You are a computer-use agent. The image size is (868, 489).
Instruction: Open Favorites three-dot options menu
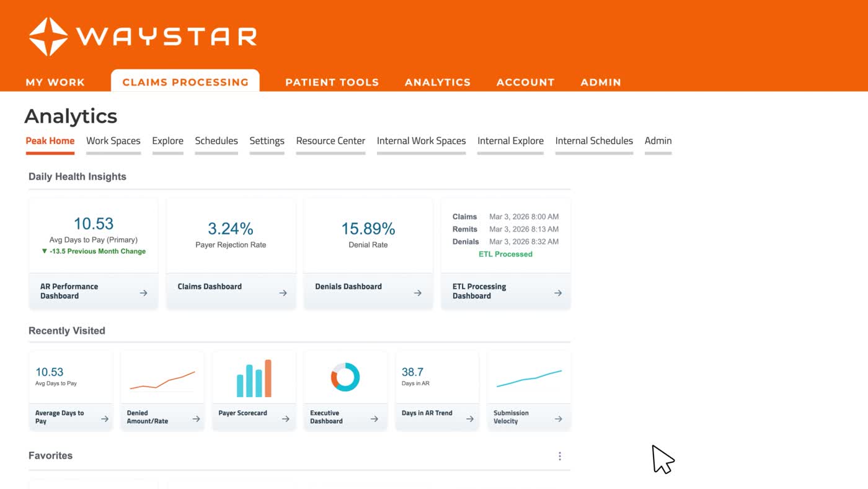click(x=560, y=456)
